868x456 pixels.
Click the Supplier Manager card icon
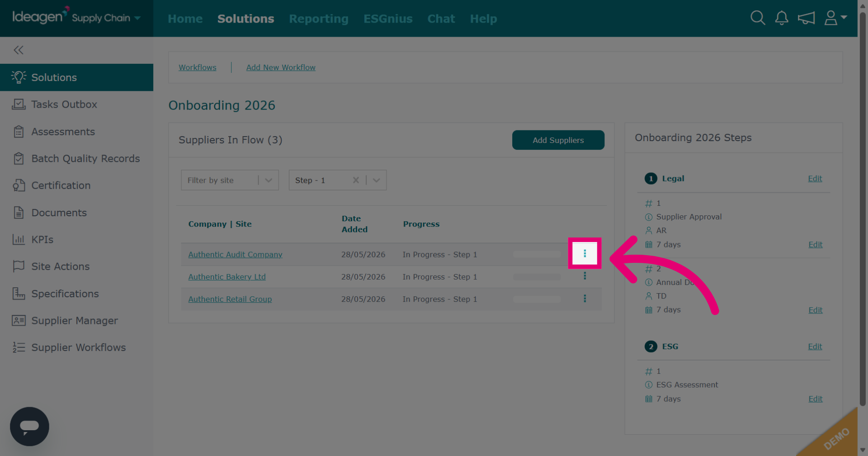(x=19, y=321)
